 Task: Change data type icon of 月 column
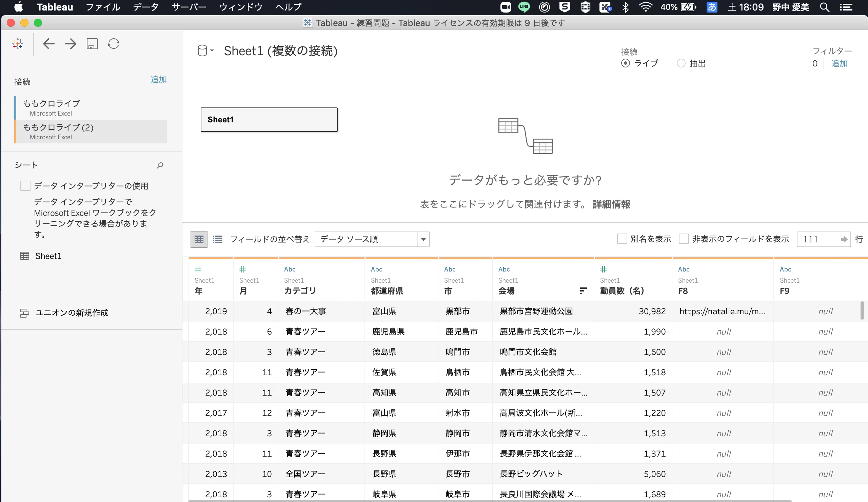tap(243, 269)
